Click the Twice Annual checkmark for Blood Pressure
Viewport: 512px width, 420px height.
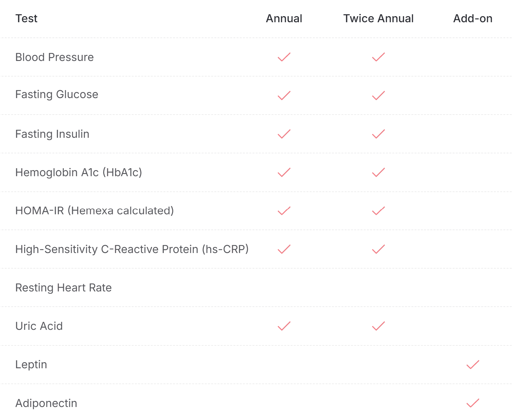click(379, 57)
